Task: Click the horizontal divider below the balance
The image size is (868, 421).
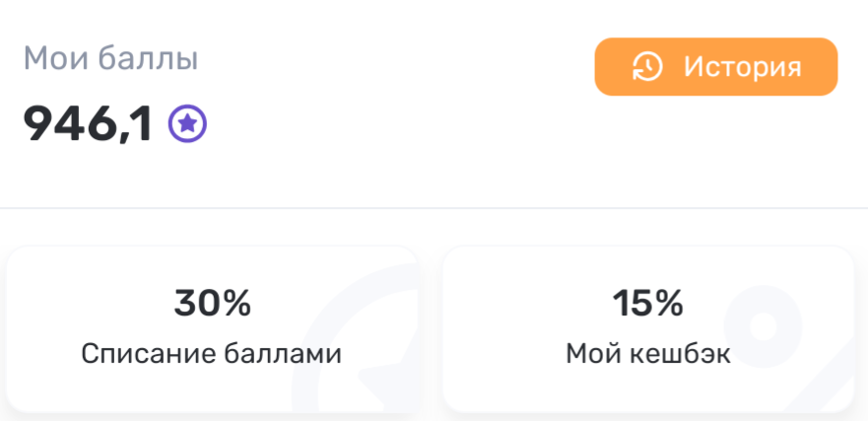Action: coord(434,208)
